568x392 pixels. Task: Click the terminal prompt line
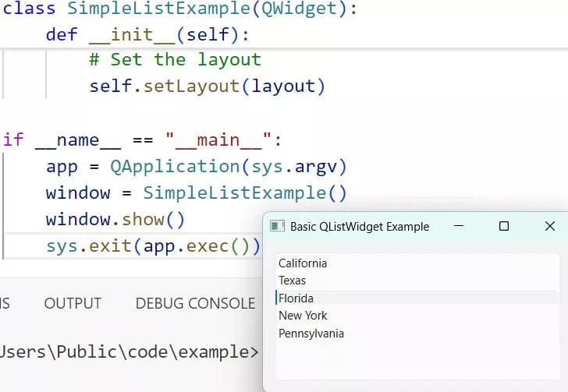point(129,352)
